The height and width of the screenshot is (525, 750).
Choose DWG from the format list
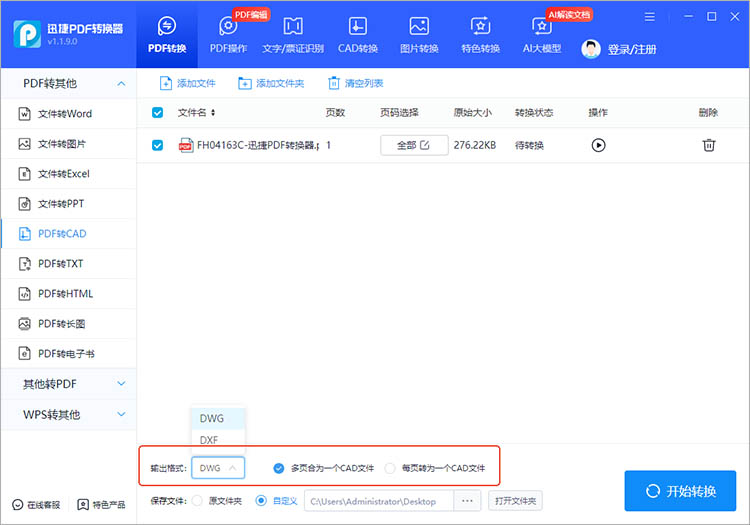click(x=218, y=418)
